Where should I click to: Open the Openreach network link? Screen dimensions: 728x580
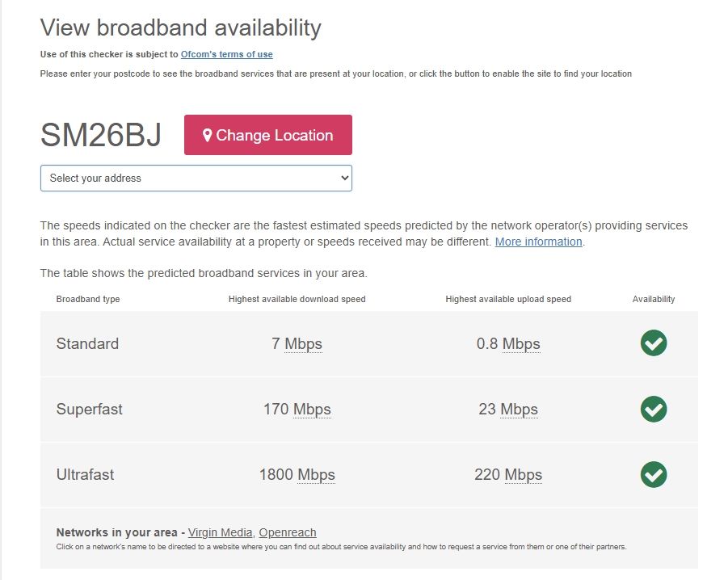coord(288,532)
